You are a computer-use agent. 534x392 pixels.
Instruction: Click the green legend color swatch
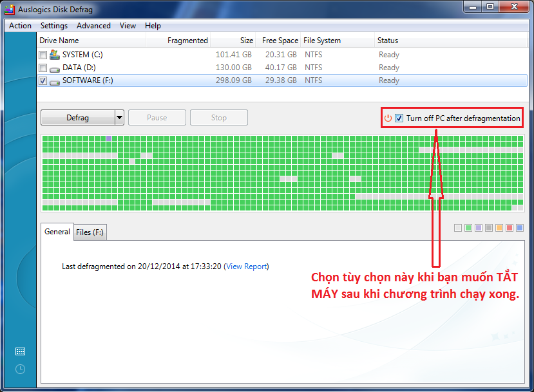[x=468, y=228]
